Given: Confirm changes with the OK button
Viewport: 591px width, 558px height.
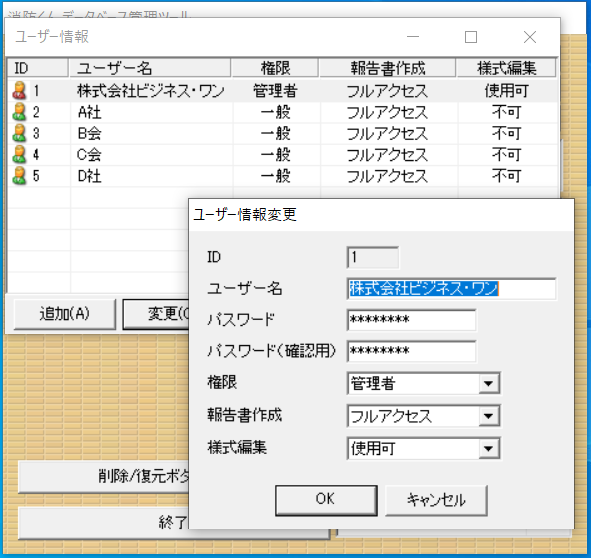Looking at the screenshot, I should coord(326,500).
